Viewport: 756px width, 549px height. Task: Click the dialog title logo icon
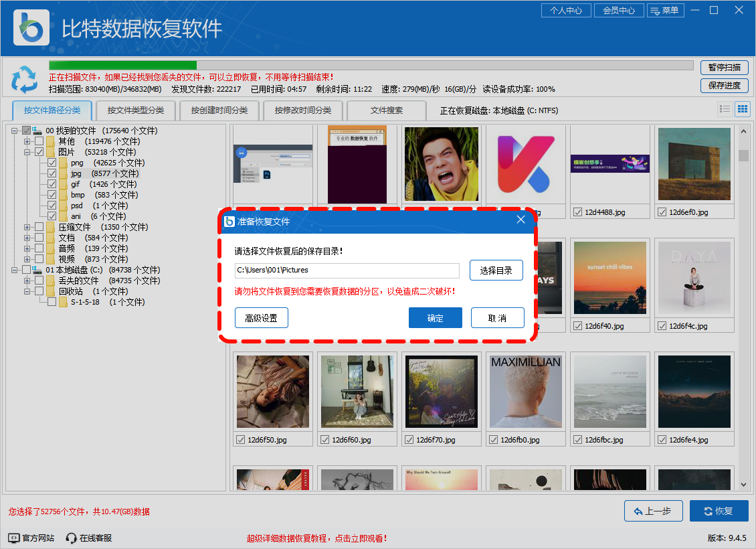click(x=229, y=222)
